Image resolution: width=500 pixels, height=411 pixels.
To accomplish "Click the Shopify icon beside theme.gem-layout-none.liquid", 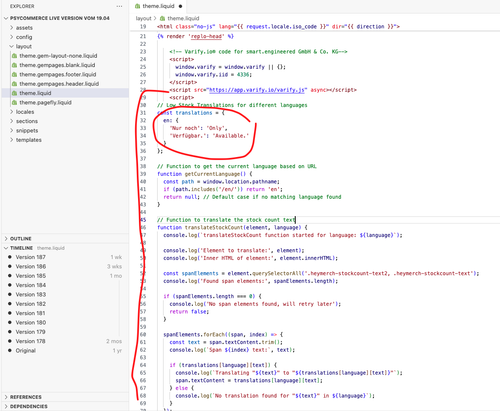I will click(14, 56).
